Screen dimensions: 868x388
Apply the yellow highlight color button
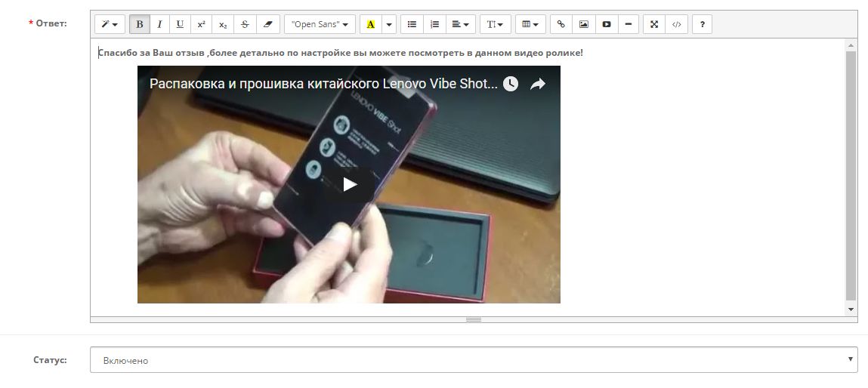point(371,24)
